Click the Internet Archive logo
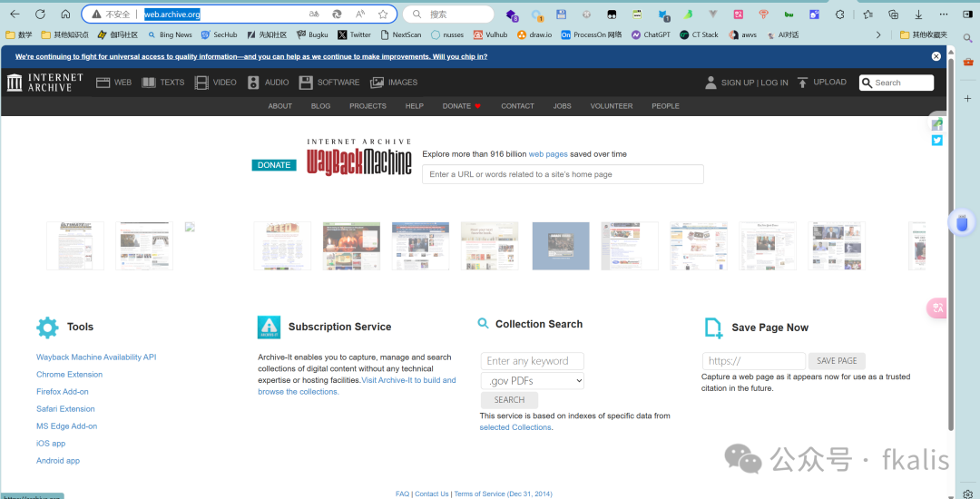This screenshot has width=980, height=499. (45, 83)
